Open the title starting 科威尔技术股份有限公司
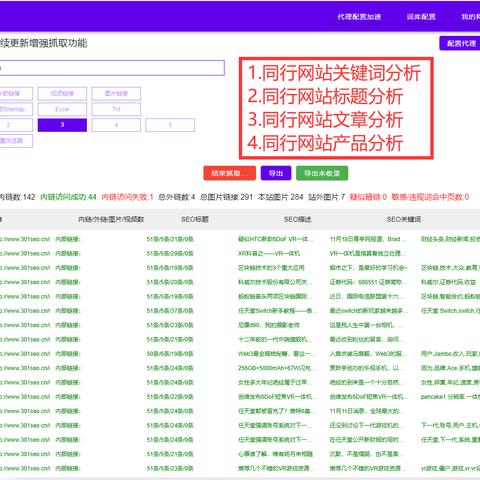 (x=274, y=282)
